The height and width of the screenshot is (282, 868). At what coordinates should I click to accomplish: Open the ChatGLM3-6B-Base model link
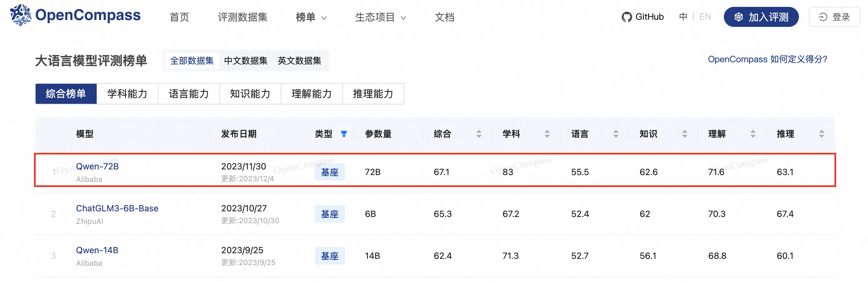point(117,208)
